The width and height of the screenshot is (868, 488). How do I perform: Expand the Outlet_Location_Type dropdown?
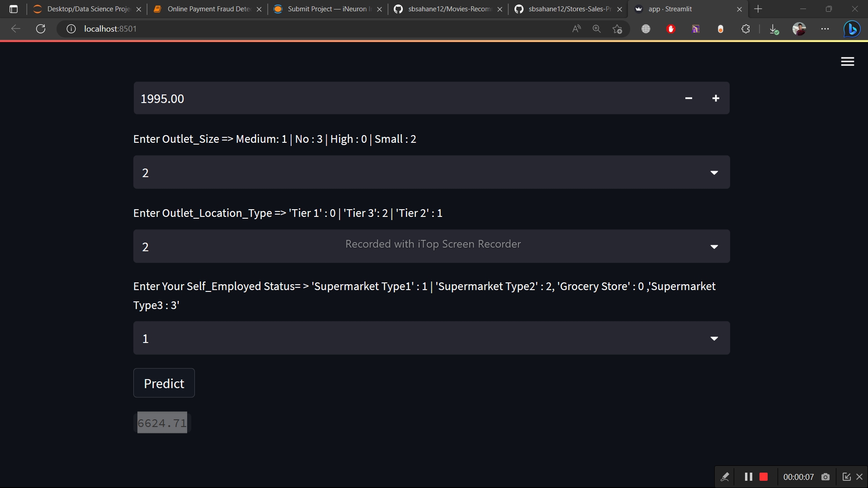[x=714, y=247]
